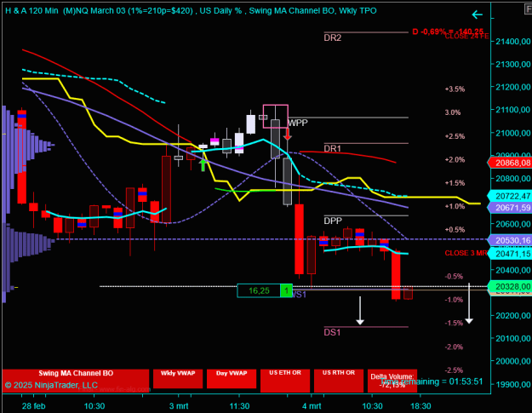
Task: Toggle the Swing MA Channel BO button
Action: tap(76, 379)
